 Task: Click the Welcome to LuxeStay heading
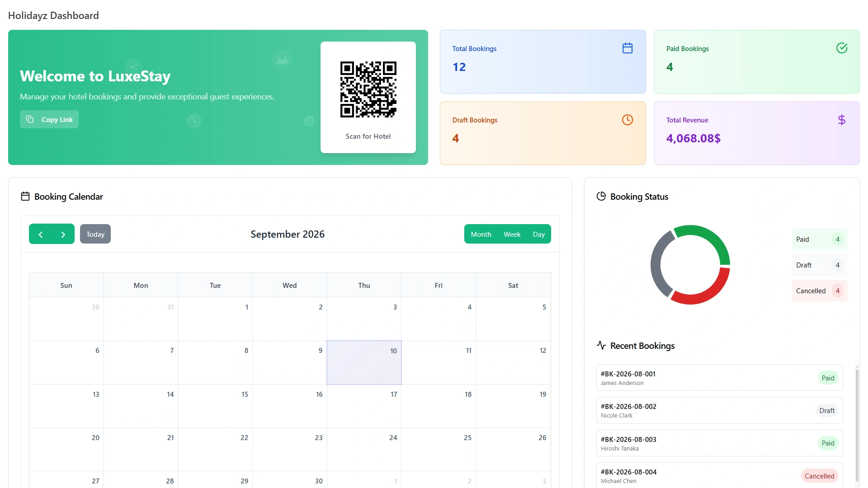tap(95, 76)
